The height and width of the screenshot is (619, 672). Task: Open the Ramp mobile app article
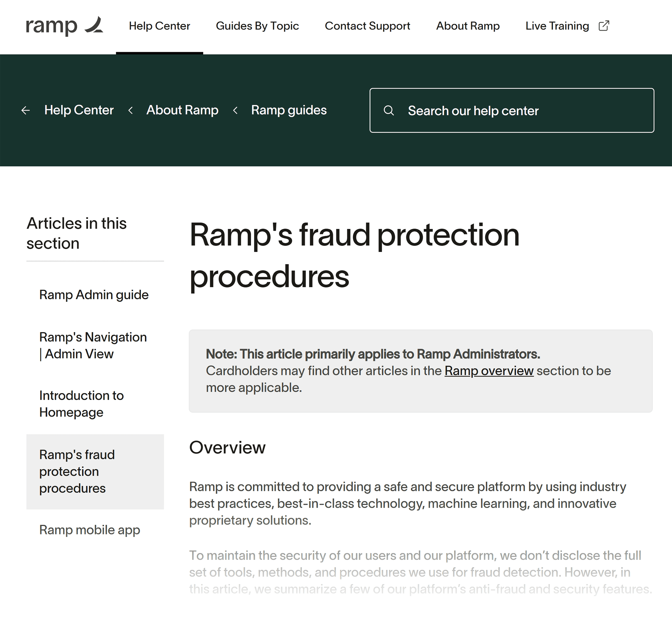(90, 530)
